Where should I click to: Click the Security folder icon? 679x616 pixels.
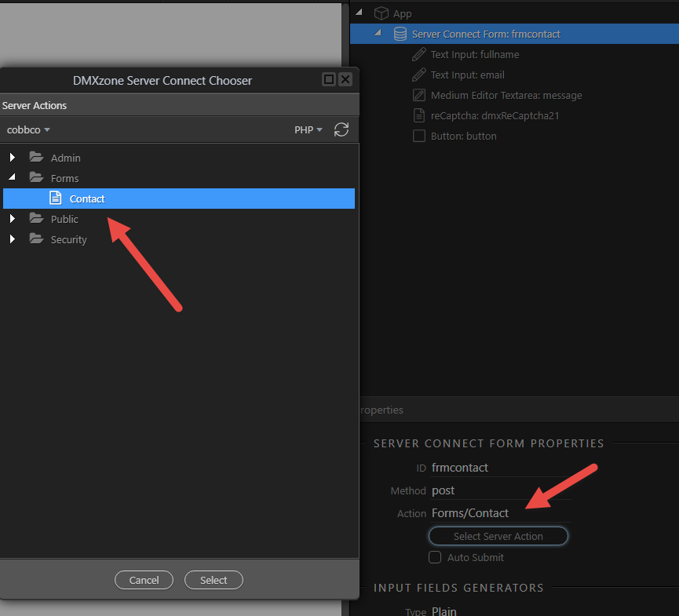click(x=36, y=239)
